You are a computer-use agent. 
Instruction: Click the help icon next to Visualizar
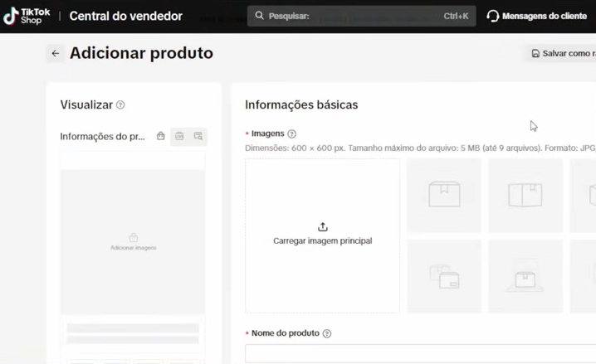click(x=120, y=104)
